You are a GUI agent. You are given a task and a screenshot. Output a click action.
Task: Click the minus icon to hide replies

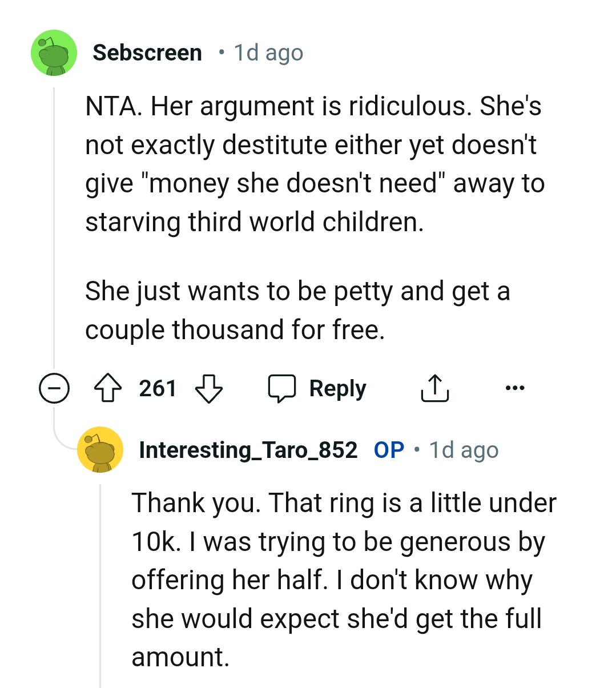coord(53,389)
